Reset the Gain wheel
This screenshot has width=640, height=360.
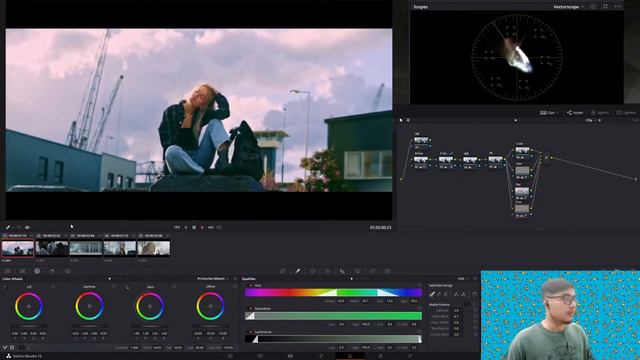pos(174,287)
